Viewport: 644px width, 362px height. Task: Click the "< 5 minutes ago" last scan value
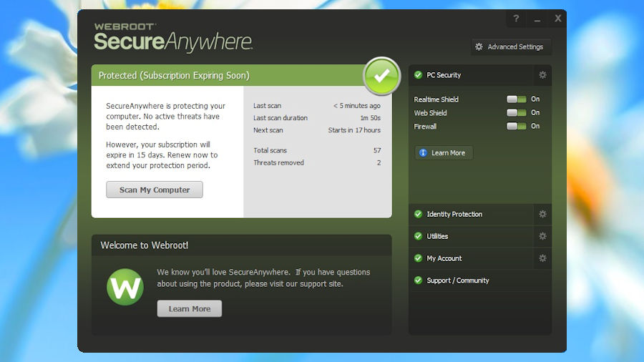pyautogui.click(x=357, y=106)
